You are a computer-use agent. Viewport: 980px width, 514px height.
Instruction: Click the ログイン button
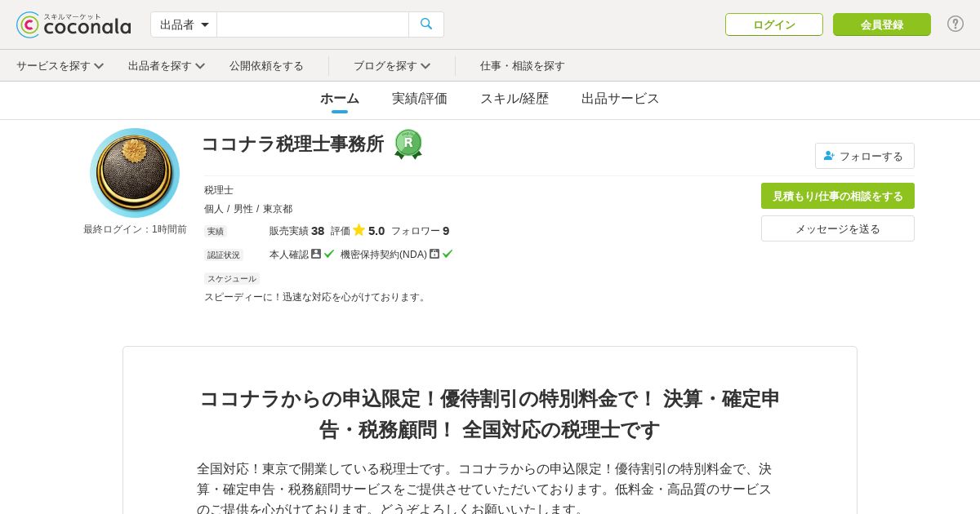[x=774, y=24]
